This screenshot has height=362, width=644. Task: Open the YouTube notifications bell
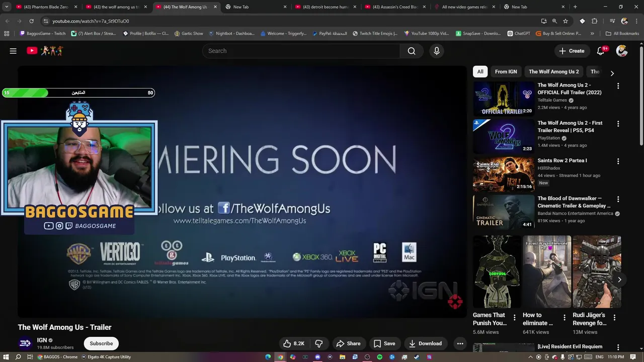tap(601, 51)
